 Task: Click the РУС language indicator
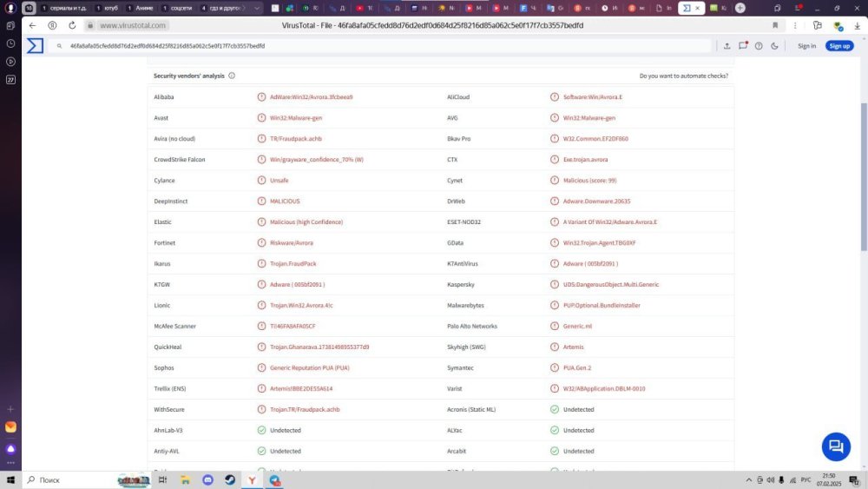click(806, 480)
